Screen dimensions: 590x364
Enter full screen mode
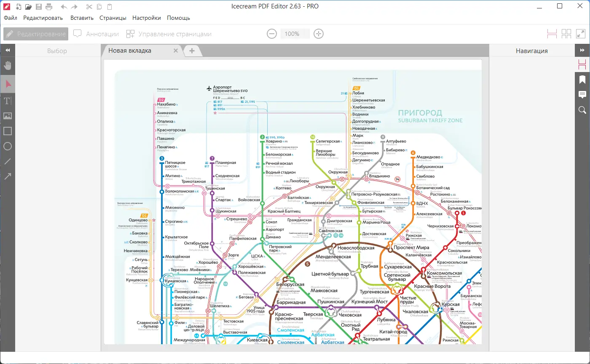[x=581, y=34]
